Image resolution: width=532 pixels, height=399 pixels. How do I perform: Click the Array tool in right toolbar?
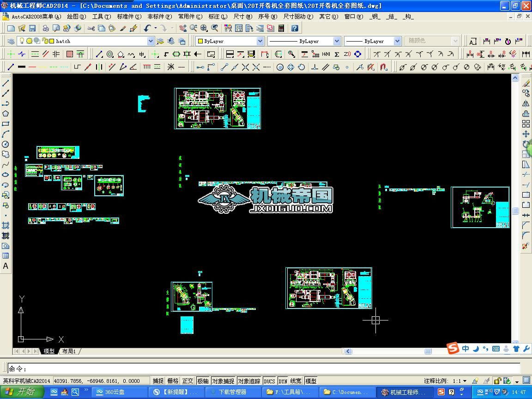pos(526,123)
